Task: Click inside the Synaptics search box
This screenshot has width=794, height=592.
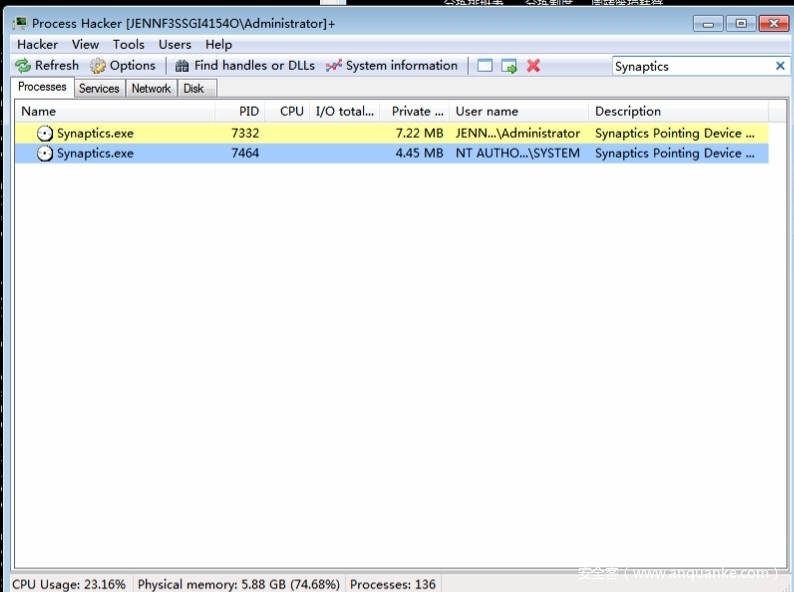Action: pyautogui.click(x=690, y=66)
